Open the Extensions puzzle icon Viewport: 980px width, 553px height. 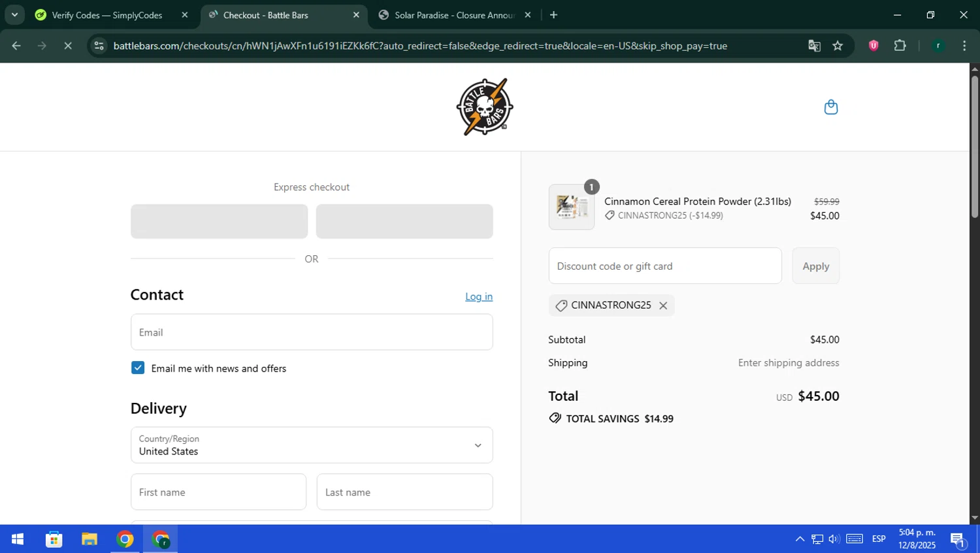pyautogui.click(x=900, y=46)
